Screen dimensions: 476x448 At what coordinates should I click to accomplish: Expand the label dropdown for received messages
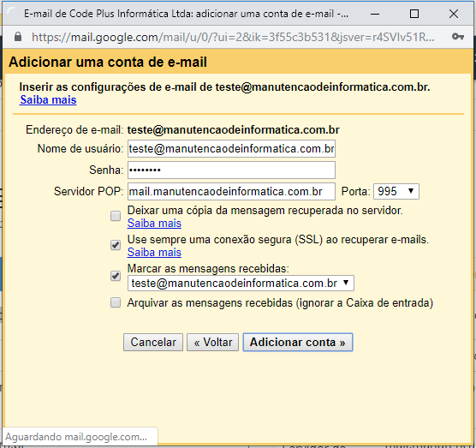pyautogui.click(x=241, y=283)
